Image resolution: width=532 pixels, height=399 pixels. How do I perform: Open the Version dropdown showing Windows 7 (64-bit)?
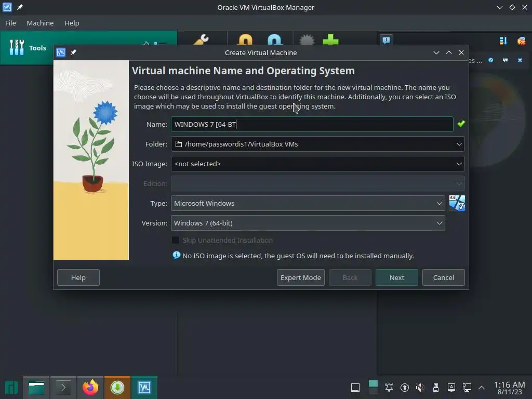[308, 223]
